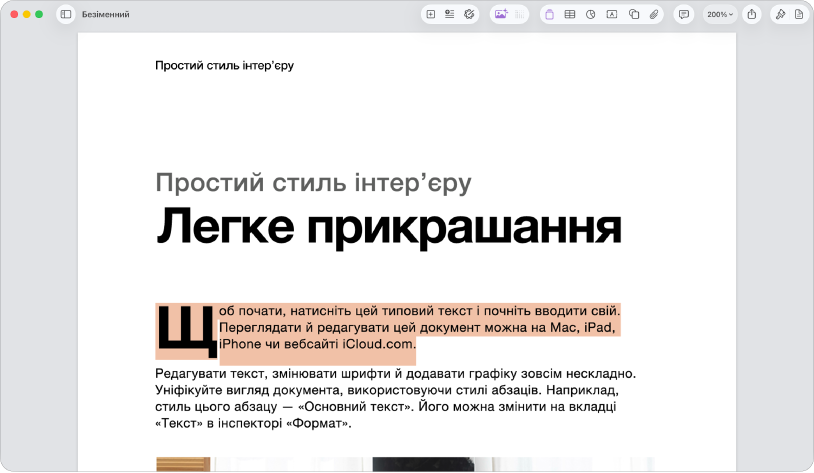
Task: Click the gray subtitle "Простий стиль інтер'єру"
Action: 314,183
